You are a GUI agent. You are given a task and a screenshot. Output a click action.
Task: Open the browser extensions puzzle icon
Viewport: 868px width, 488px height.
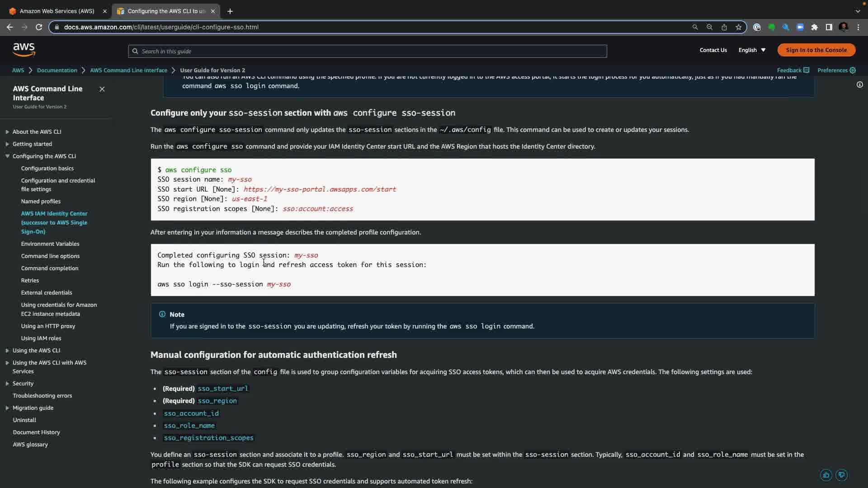pos(814,27)
